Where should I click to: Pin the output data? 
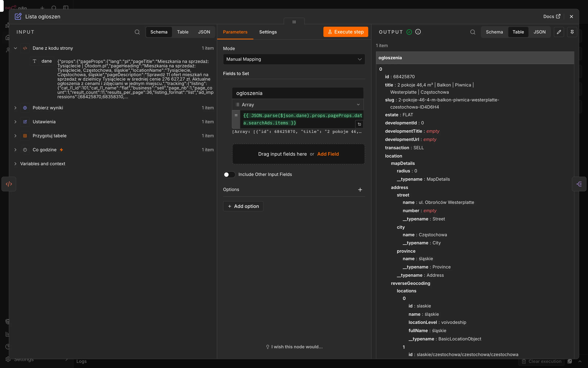[572, 32]
